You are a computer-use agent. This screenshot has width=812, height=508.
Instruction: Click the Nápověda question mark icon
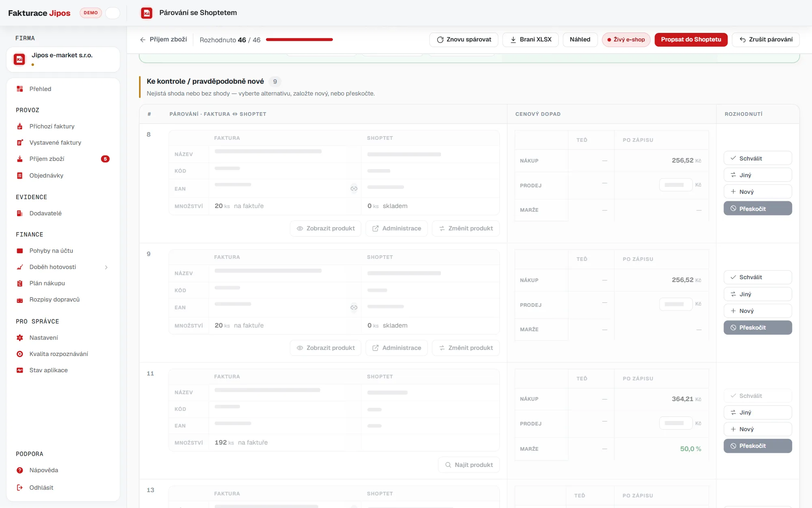(x=19, y=470)
